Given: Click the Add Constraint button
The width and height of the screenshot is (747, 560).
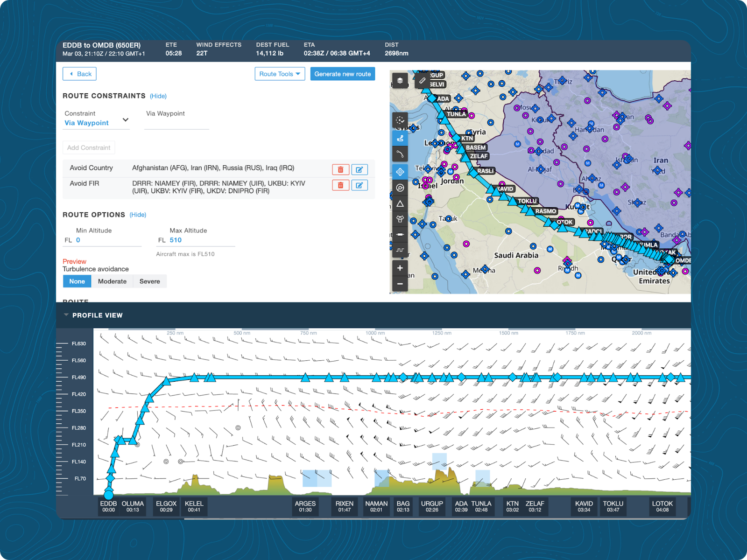Looking at the screenshot, I should [89, 147].
